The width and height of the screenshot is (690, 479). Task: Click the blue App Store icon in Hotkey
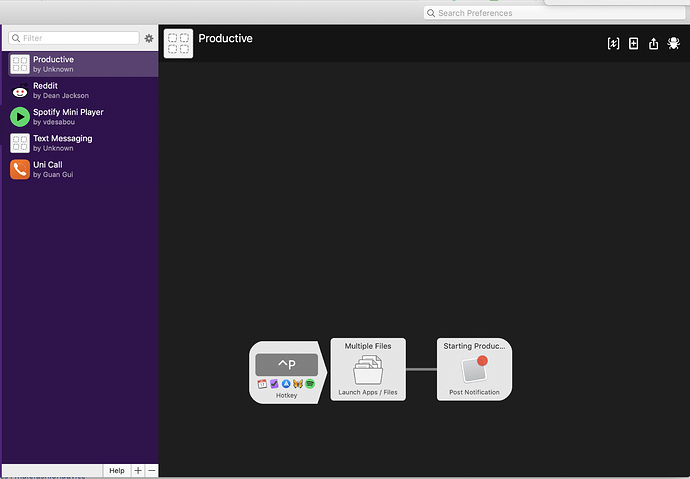286,384
